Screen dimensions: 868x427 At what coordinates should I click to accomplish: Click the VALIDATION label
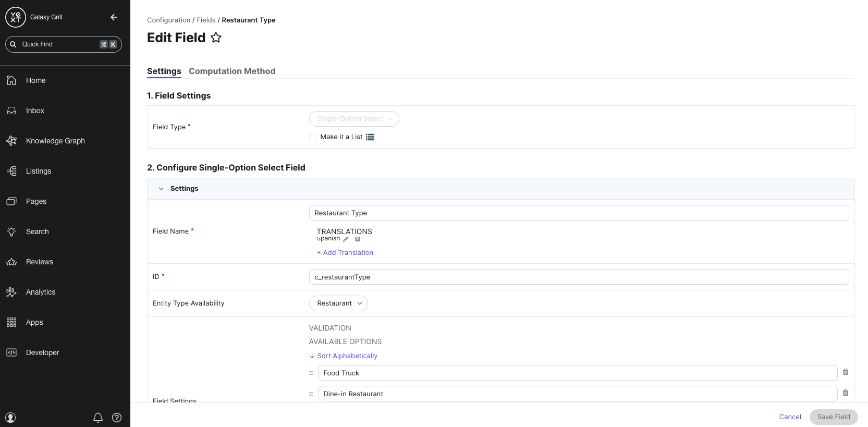click(x=330, y=328)
